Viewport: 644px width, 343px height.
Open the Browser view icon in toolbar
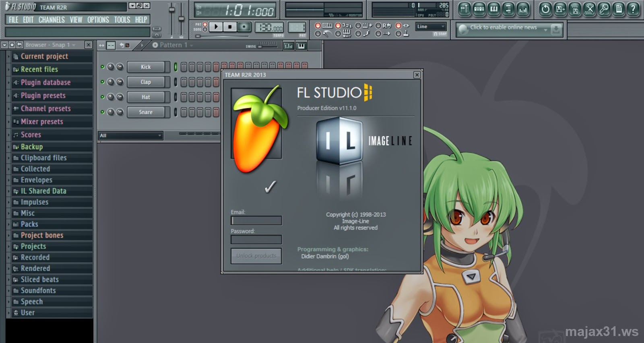(508, 9)
